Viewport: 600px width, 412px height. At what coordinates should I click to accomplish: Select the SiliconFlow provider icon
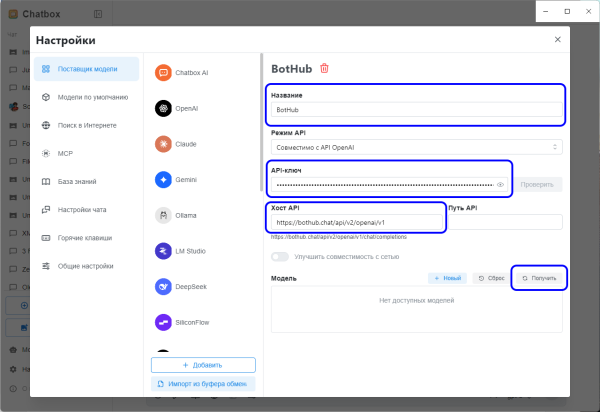pos(163,322)
